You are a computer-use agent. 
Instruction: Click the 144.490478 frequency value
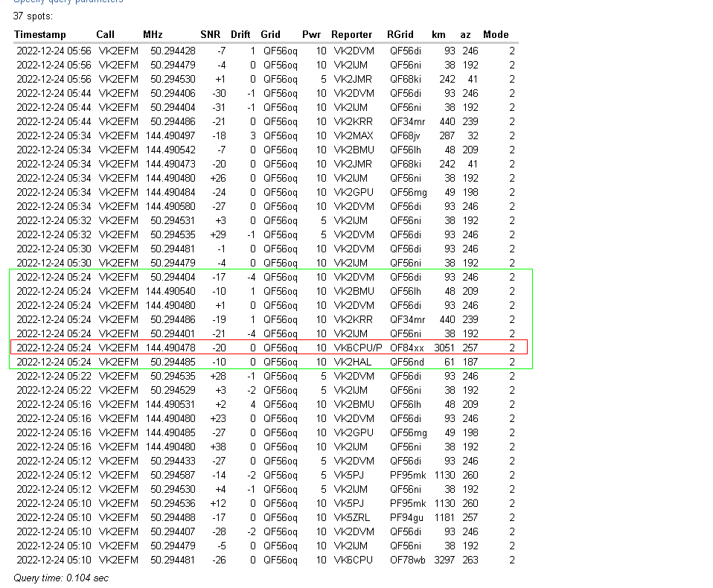(170, 348)
